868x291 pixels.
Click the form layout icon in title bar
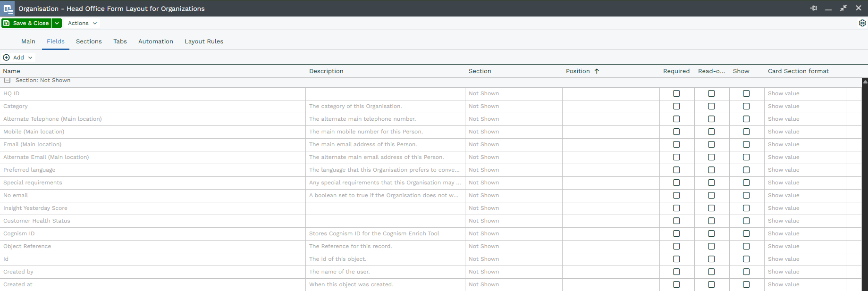[x=8, y=8]
